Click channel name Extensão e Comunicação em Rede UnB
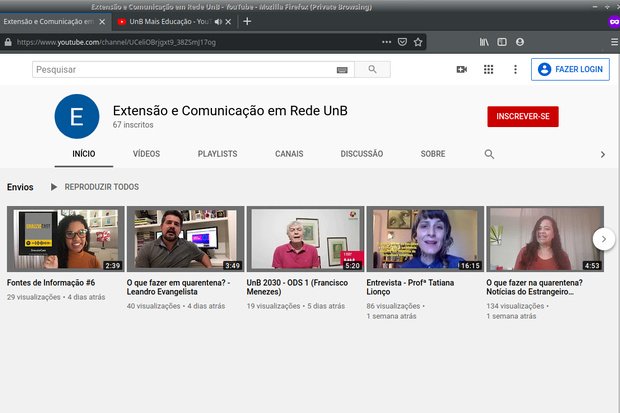This screenshot has width=620, height=413. click(x=230, y=111)
